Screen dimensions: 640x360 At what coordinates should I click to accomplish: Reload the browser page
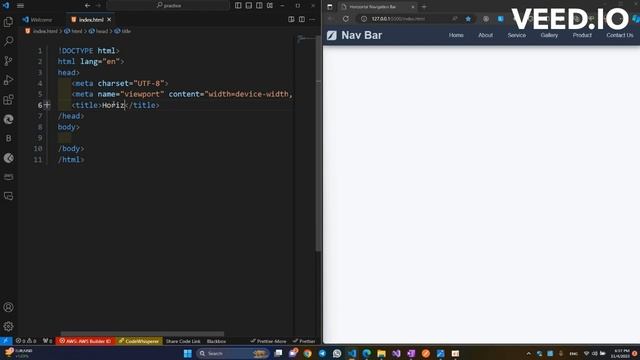[346, 19]
